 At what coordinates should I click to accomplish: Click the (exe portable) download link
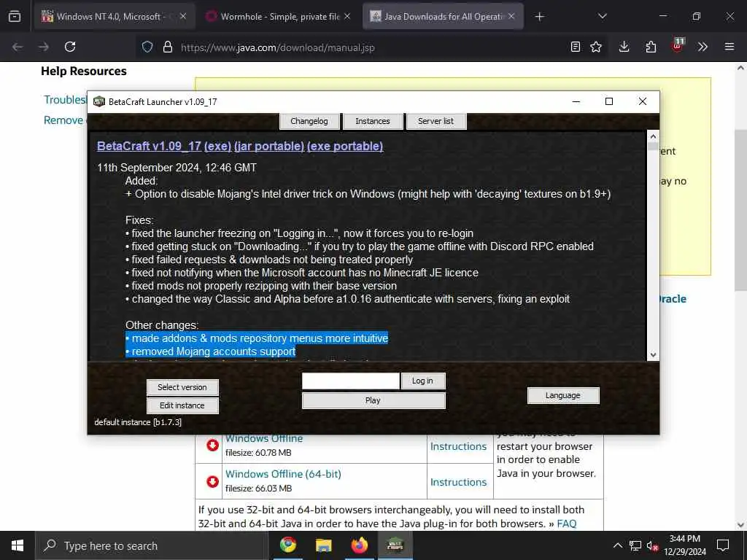pyautogui.click(x=345, y=146)
